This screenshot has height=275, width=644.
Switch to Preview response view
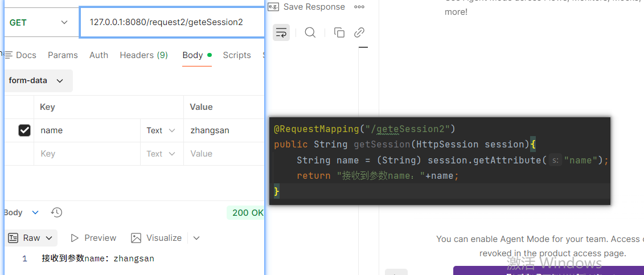pyautogui.click(x=93, y=238)
